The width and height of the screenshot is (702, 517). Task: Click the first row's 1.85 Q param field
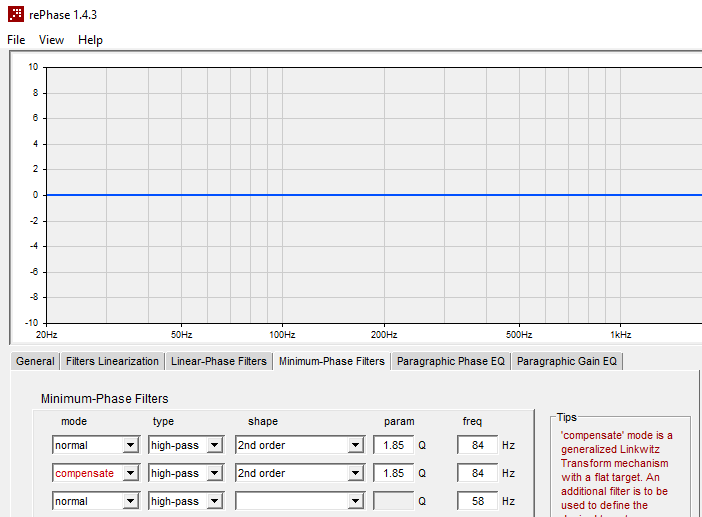[394, 445]
